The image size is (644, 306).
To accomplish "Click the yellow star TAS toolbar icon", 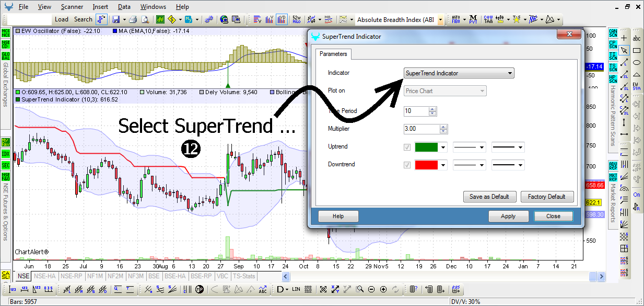I will click(516, 19).
